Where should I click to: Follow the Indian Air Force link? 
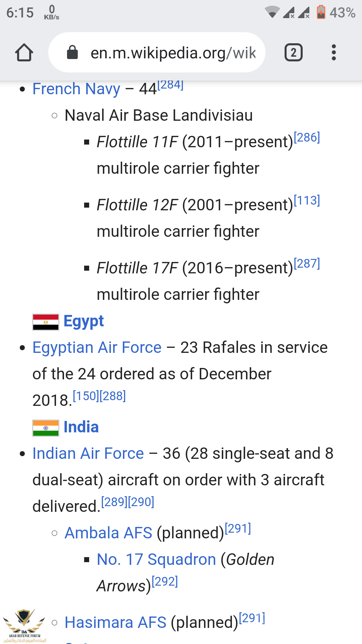coord(88,453)
